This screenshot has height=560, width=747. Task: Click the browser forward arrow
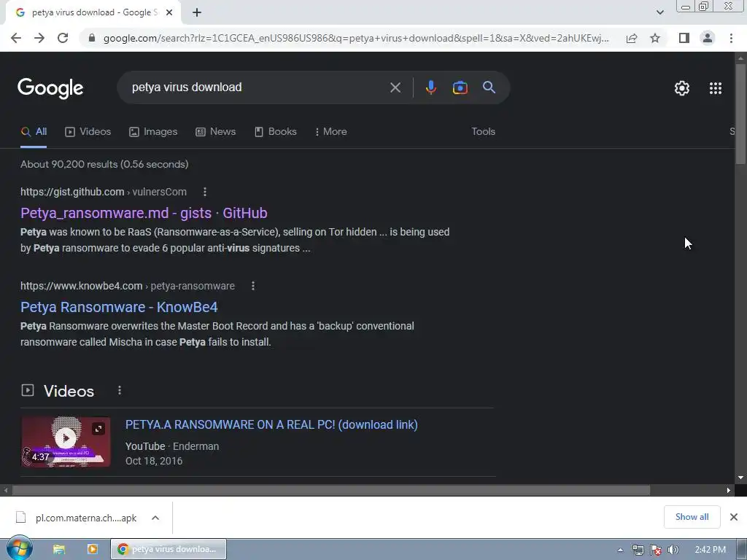click(x=39, y=38)
